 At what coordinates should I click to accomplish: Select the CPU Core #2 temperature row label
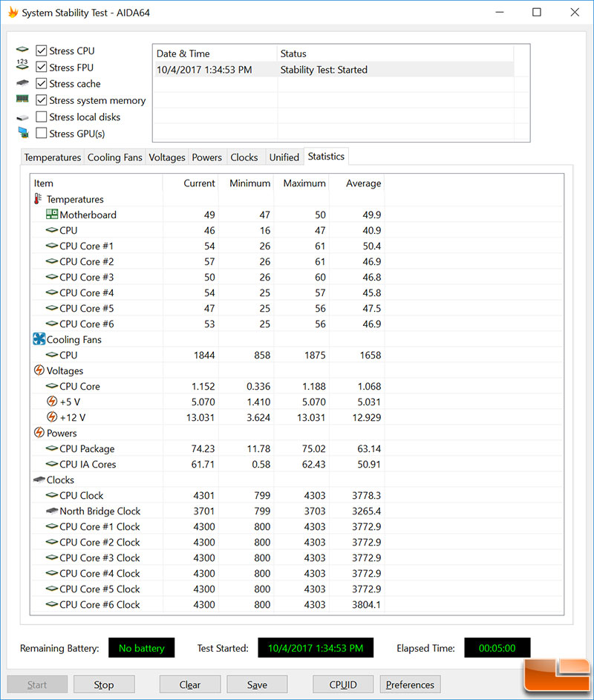[87, 261]
